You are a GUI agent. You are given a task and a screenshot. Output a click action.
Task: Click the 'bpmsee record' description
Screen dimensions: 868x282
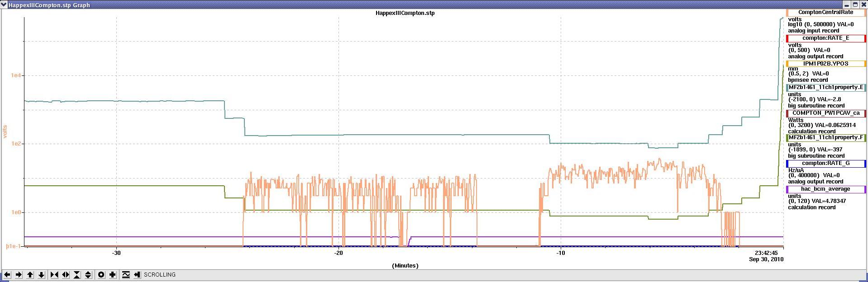point(808,80)
